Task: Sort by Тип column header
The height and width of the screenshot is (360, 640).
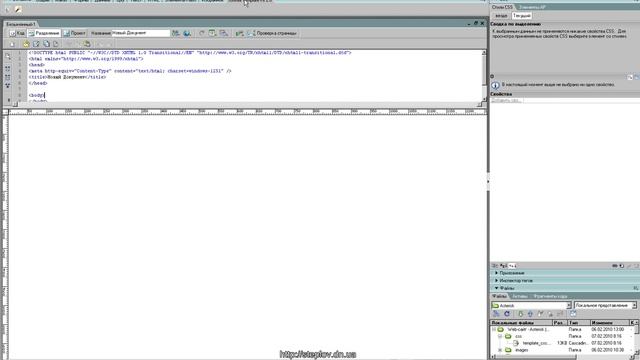Action: pos(578,322)
